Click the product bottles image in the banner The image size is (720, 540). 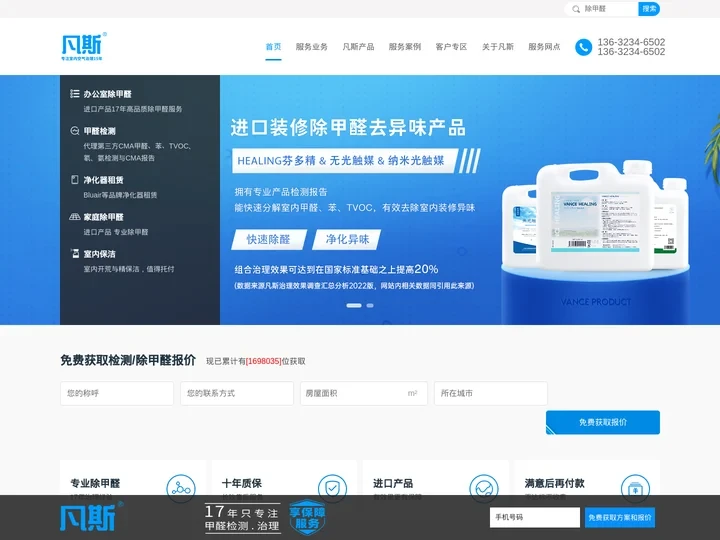pos(595,216)
